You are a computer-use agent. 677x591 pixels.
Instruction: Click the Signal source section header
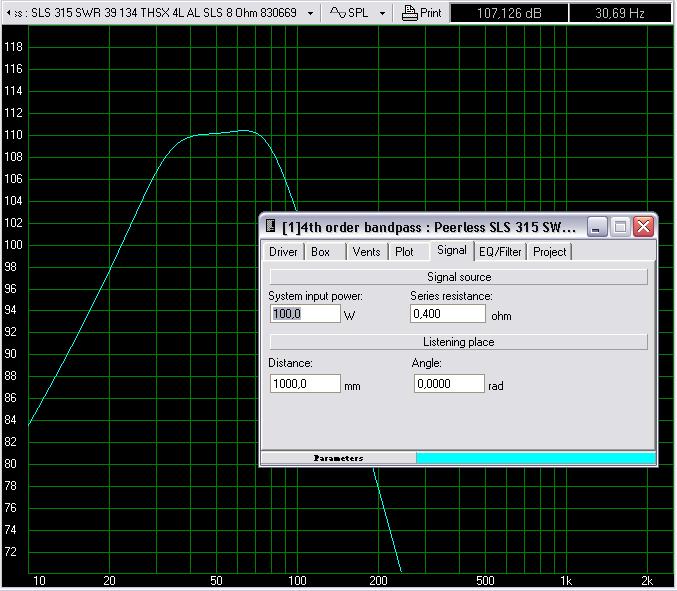[459, 277]
